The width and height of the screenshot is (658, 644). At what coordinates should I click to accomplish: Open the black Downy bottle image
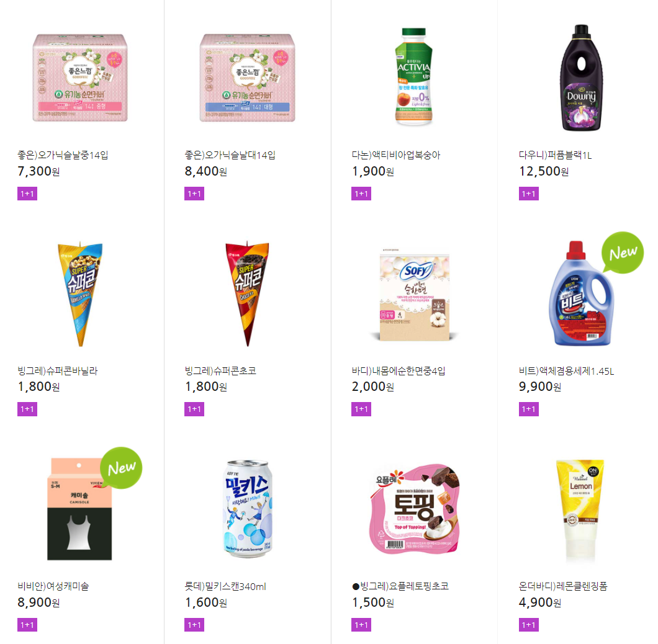click(x=581, y=78)
